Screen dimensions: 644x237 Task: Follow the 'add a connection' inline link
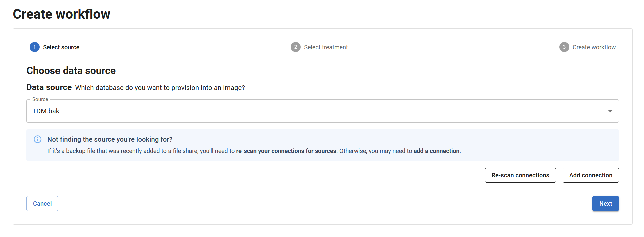[436, 151]
